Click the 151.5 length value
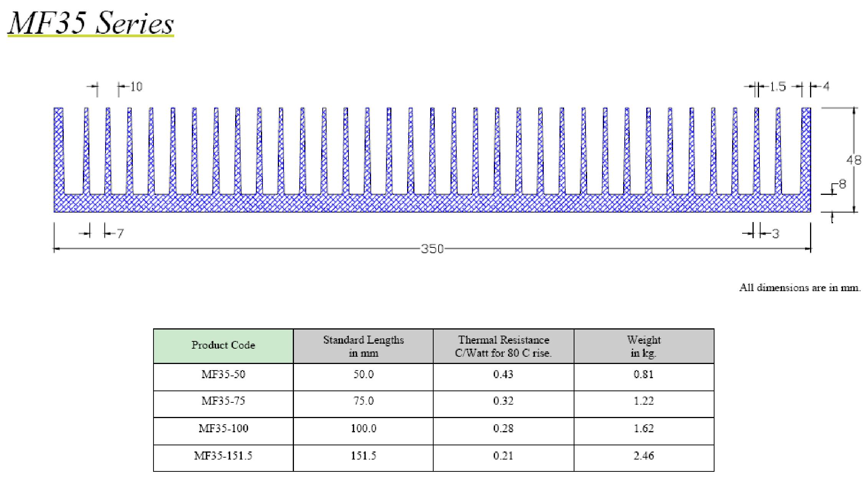 point(363,456)
